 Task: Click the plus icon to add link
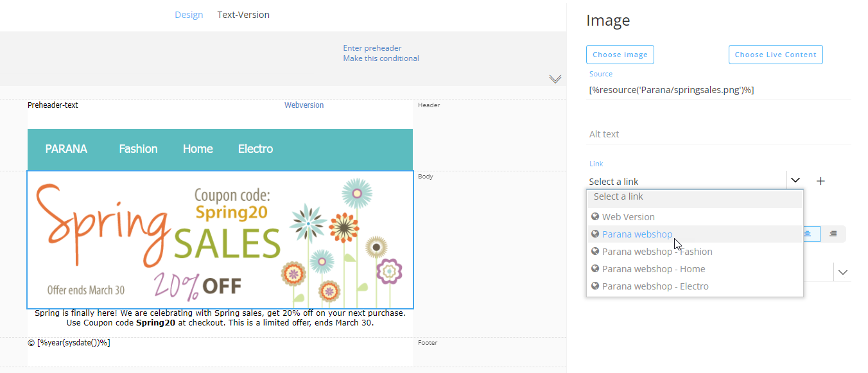click(x=820, y=181)
